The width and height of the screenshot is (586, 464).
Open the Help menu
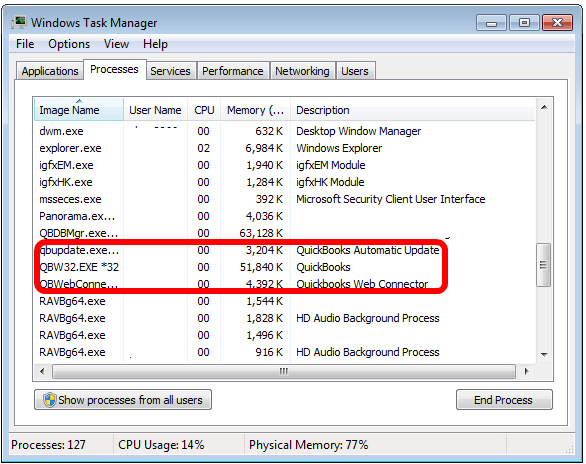tap(155, 44)
